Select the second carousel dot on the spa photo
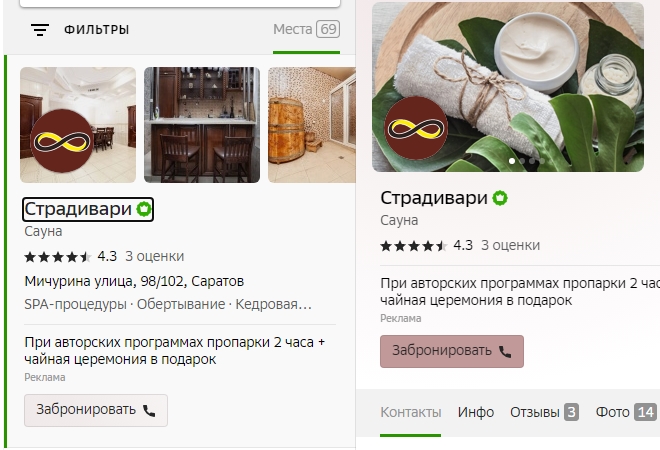 pyautogui.click(x=522, y=161)
